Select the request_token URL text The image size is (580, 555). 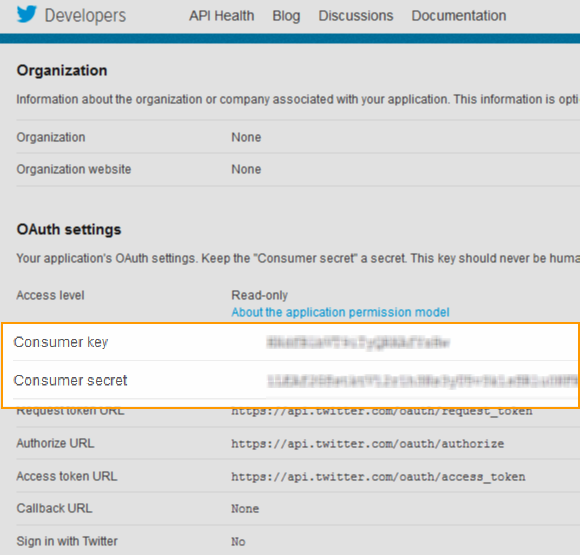click(382, 411)
